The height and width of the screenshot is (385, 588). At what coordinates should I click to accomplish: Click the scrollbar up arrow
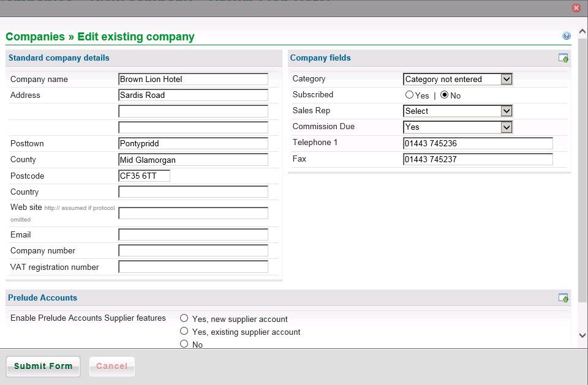[582, 32]
